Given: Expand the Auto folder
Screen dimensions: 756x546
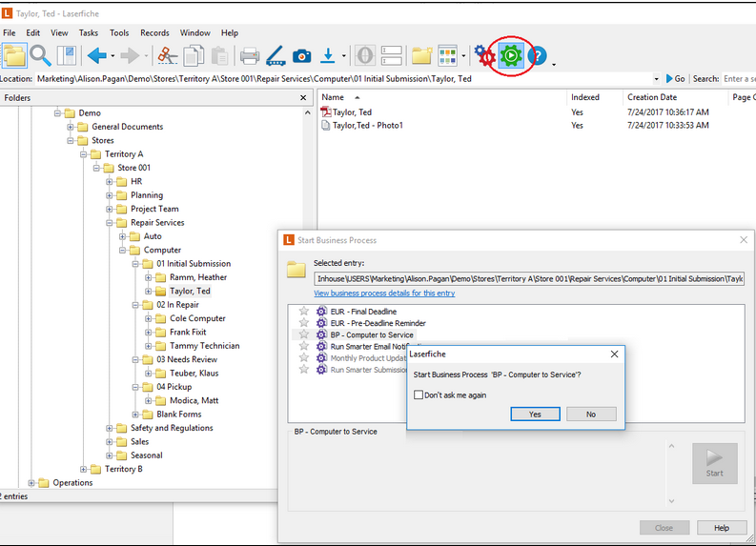Looking at the screenshot, I should 122,236.
